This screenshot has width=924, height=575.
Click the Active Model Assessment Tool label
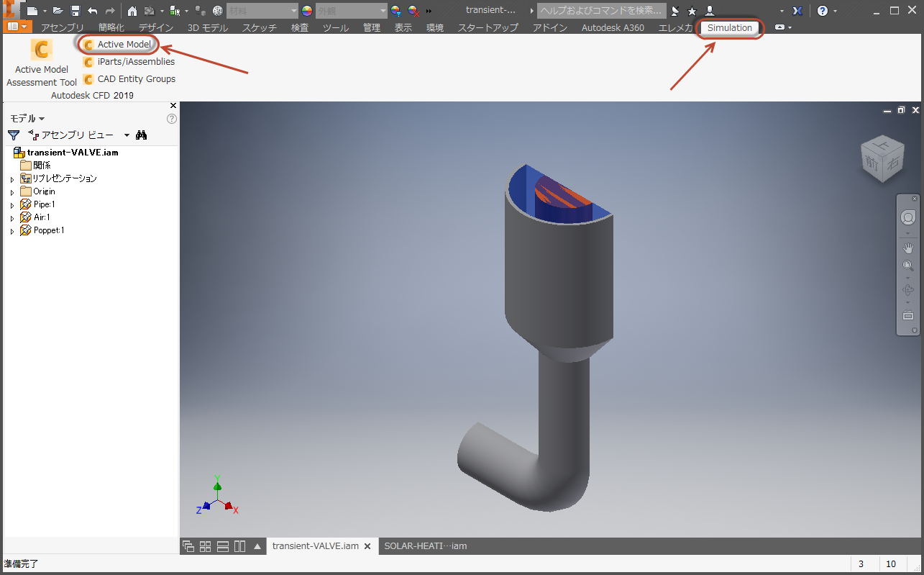click(41, 76)
